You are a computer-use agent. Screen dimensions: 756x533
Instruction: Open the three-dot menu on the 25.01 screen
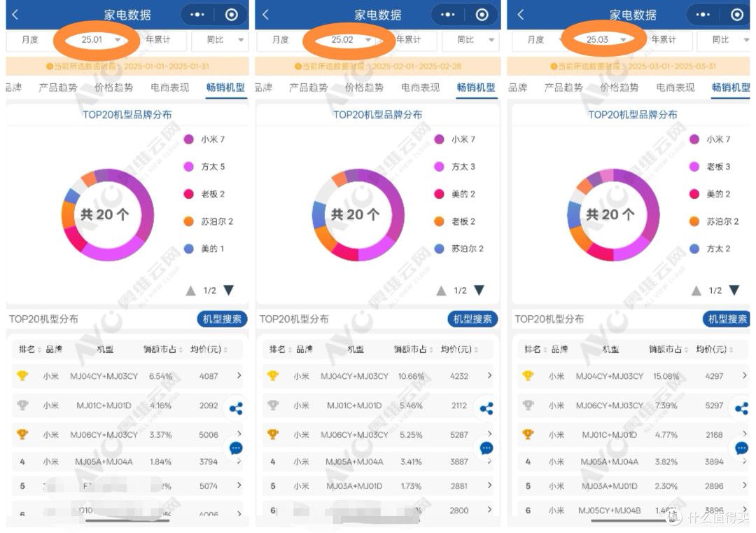tap(197, 15)
